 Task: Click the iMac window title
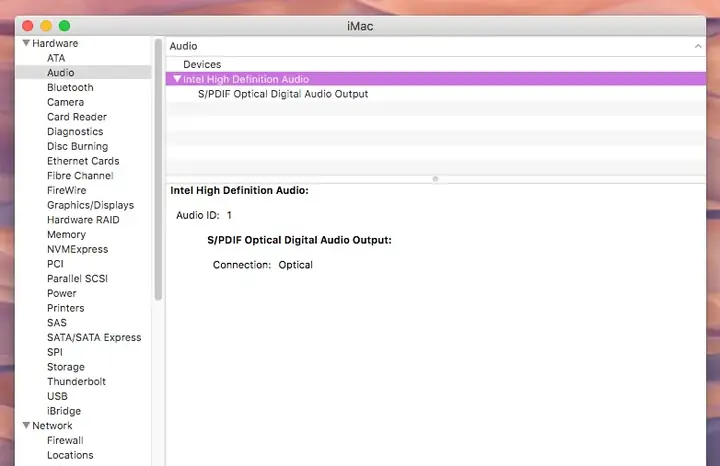coord(360,26)
